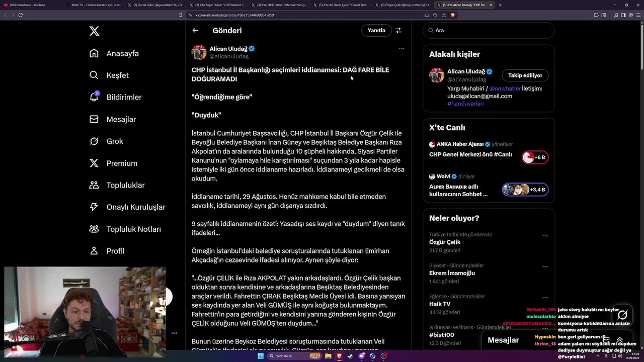Open more options on Alican Uludağ's post

401,49
